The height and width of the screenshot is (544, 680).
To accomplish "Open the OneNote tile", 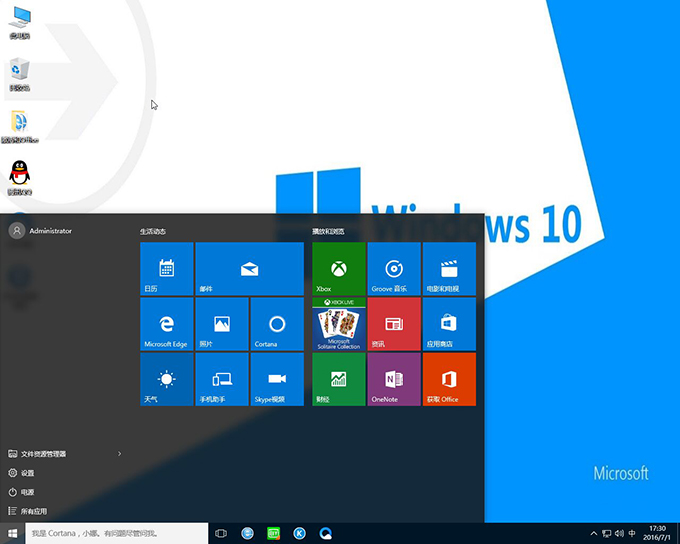I will click(394, 379).
